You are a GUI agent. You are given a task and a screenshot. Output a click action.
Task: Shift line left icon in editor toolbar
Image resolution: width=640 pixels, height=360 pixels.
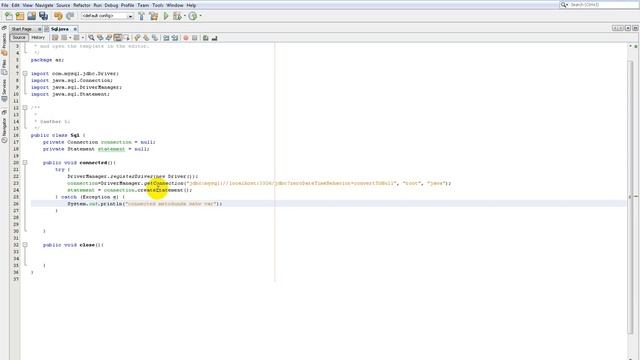pos(166,38)
